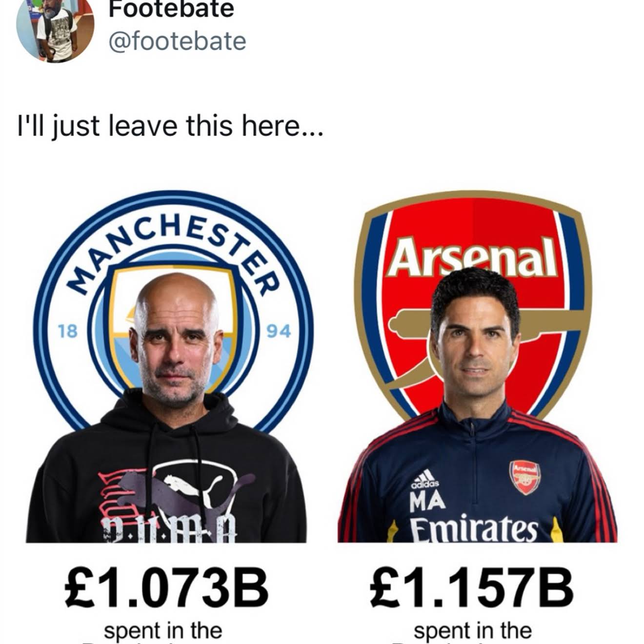Click the Emirates sponsor text on the jacket
The width and height of the screenshot is (644, 644).
[473, 529]
